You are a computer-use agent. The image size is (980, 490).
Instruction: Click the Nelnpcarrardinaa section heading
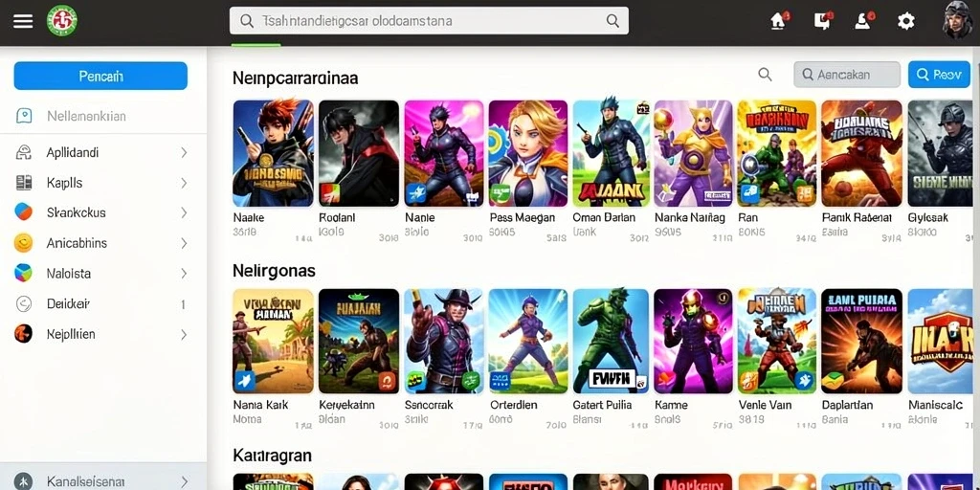pyautogui.click(x=295, y=78)
